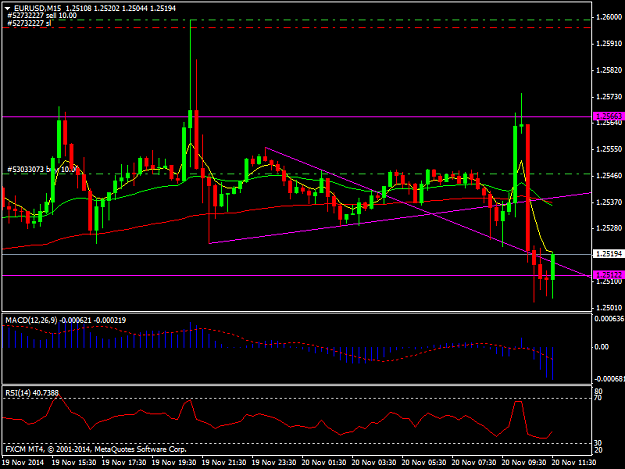Click the 1.25460 price scale value
The height and width of the screenshot is (469, 625).
[609, 176]
